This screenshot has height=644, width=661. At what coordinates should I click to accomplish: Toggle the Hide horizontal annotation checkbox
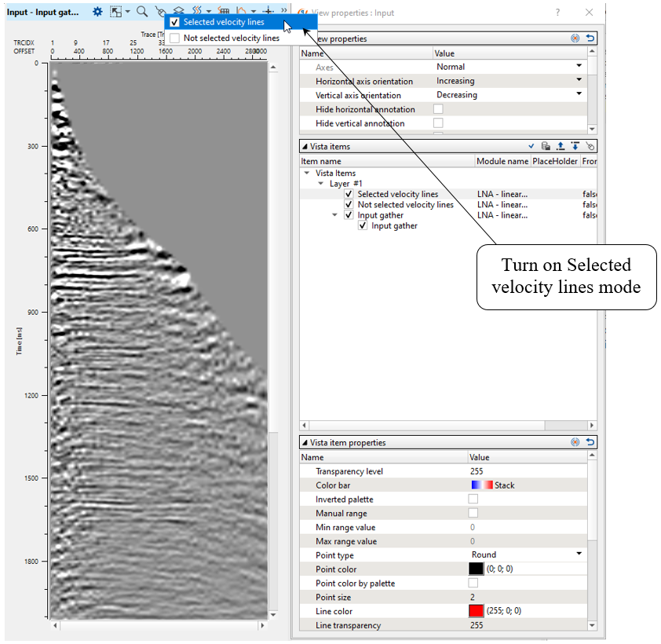tap(438, 109)
